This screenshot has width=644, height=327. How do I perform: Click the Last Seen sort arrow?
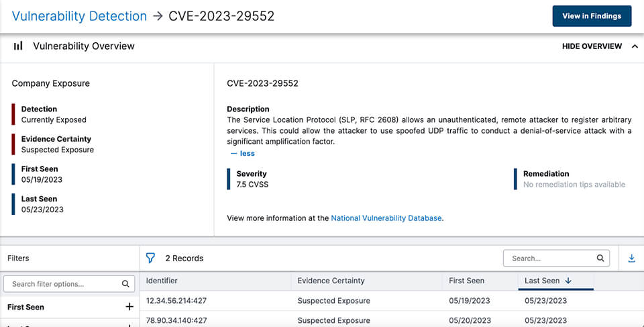(568, 281)
